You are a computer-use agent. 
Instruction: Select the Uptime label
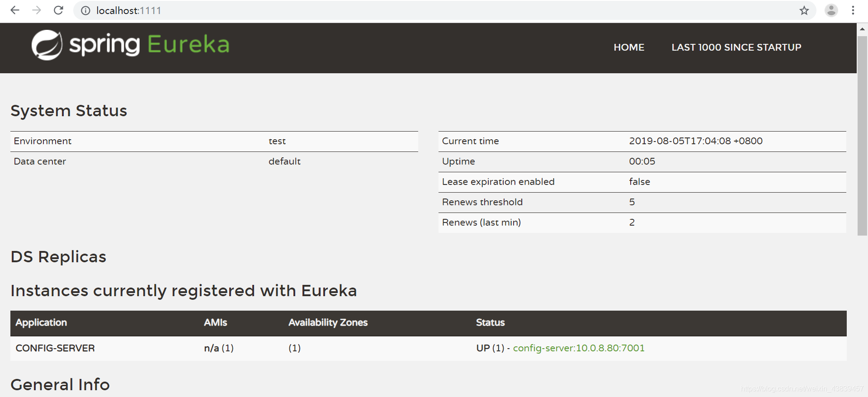click(x=458, y=161)
